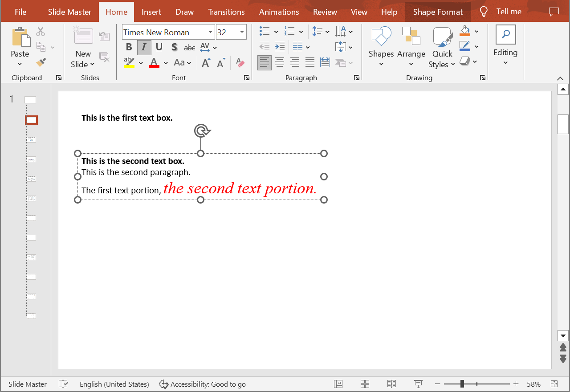Click the vertical scrollbar thumb
The height and width of the screenshot is (392, 570).
point(563,124)
